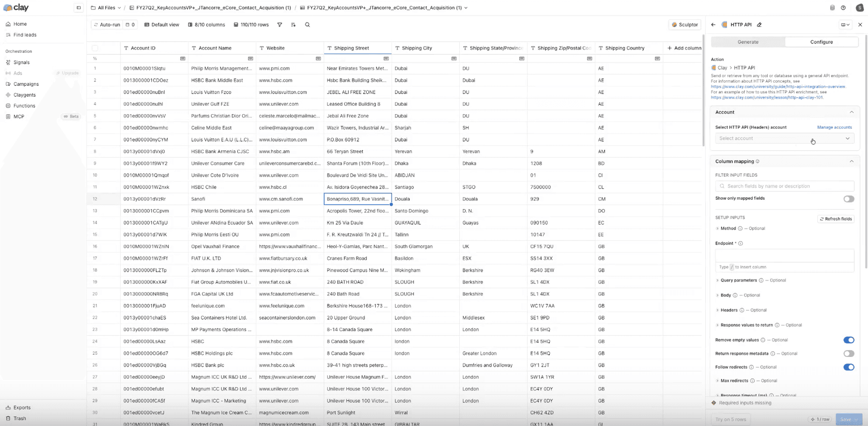Open the Select account dropdown
The width and height of the screenshot is (868, 426).
784,138
